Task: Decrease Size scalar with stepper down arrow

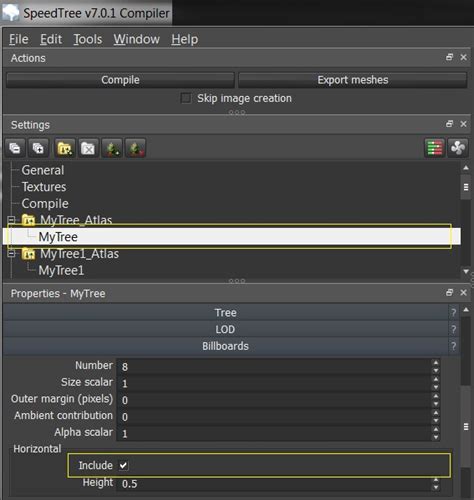Action: (x=436, y=387)
